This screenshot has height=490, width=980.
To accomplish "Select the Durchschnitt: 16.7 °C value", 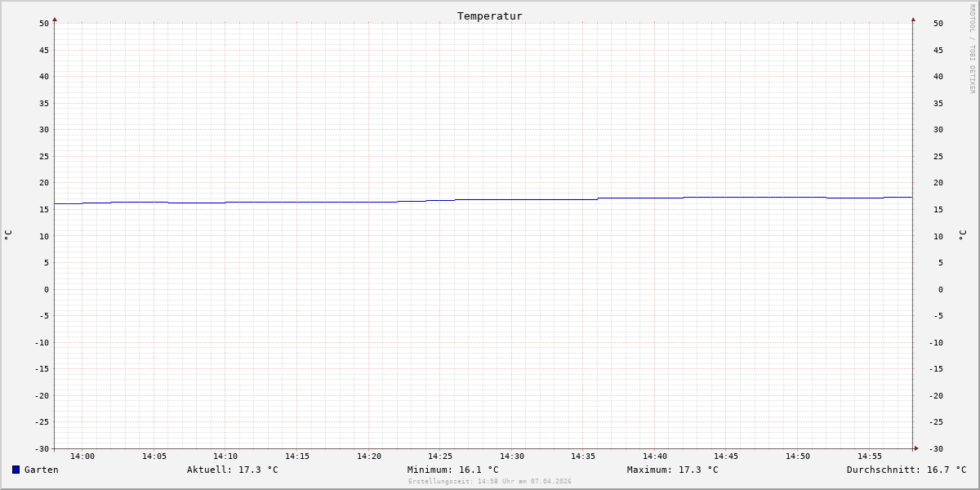I will click(x=906, y=470).
